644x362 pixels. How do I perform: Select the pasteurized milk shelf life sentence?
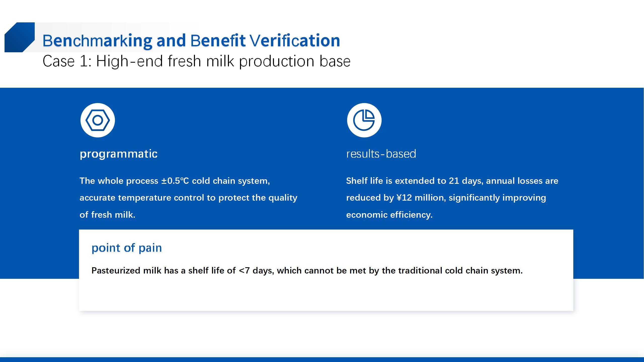[x=307, y=270]
